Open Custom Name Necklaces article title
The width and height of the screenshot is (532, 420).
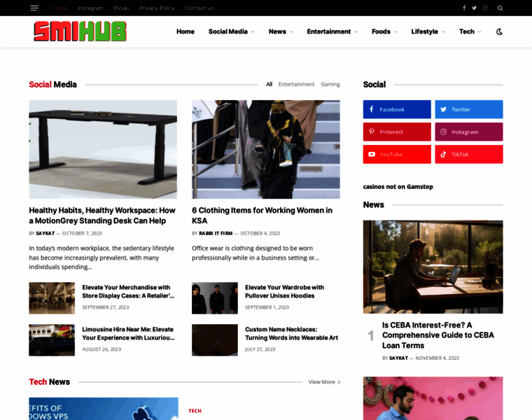click(291, 333)
